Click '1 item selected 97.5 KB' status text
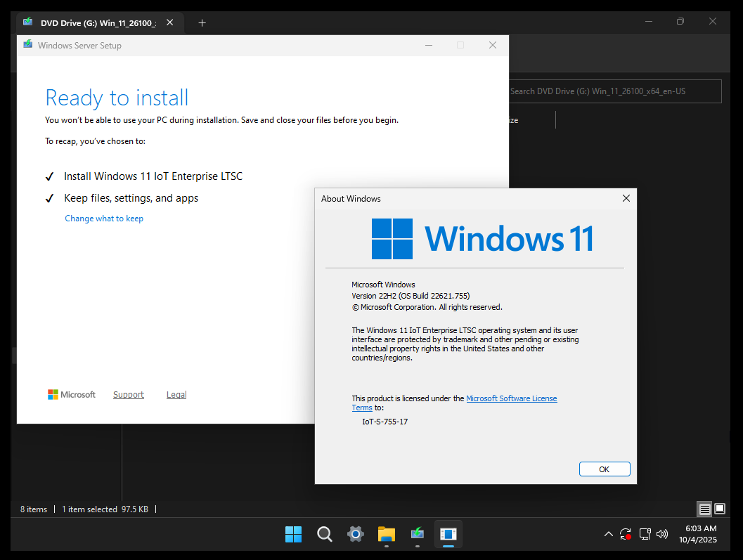Image resolution: width=743 pixels, height=560 pixels. click(105, 509)
